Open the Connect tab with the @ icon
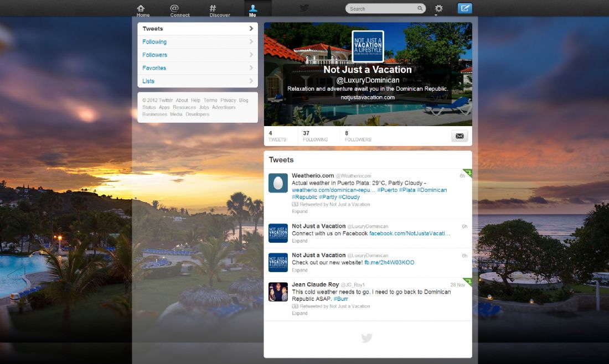Viewport: 609px width, 364px height. [x=179, y=11]
